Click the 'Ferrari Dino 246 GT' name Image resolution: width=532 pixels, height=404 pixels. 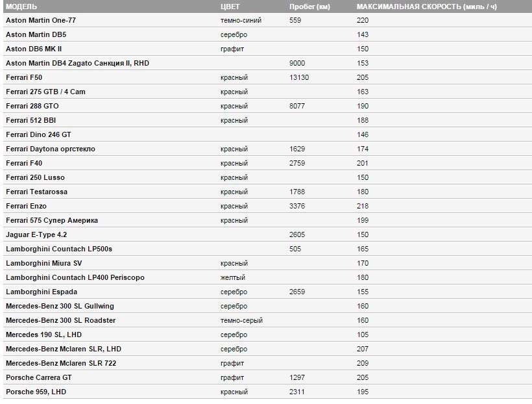[38, 134]
